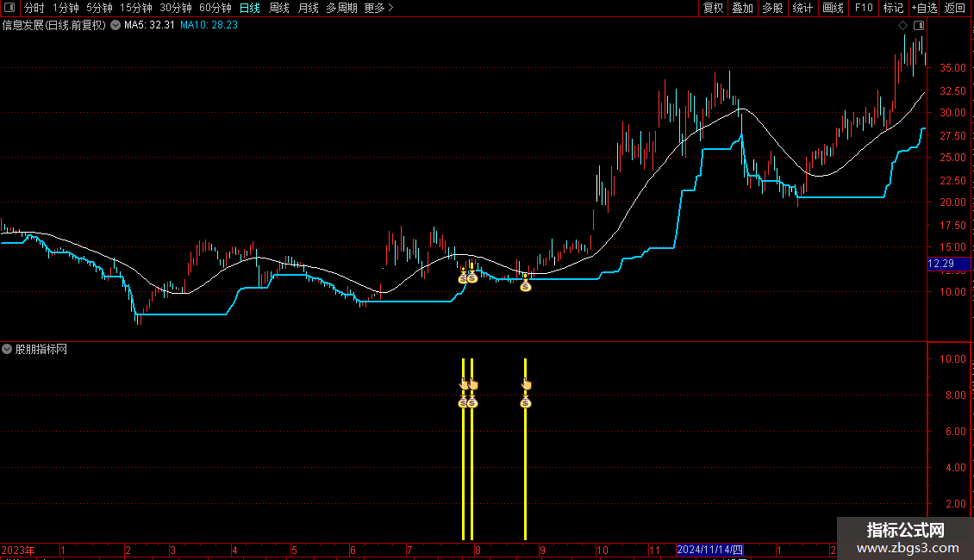974x560 pixels.
Task: Select the 15分钟 period
Action: pyautogui.click(x=136, y=8)
